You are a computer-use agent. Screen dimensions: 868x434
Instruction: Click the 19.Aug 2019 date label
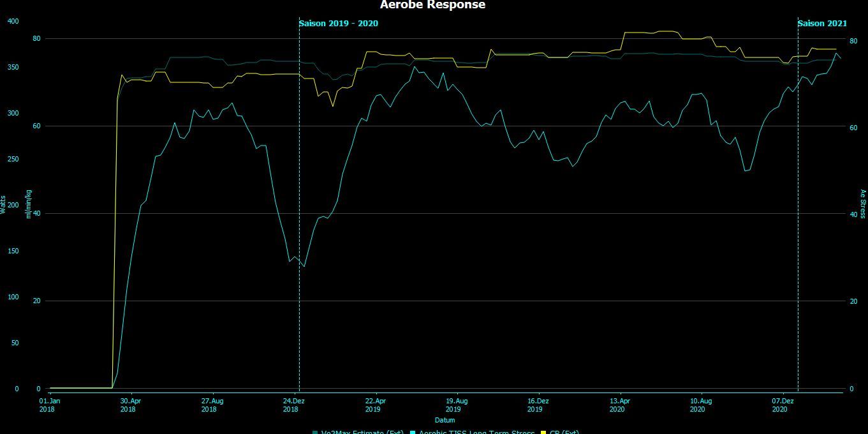coord(456,405)
